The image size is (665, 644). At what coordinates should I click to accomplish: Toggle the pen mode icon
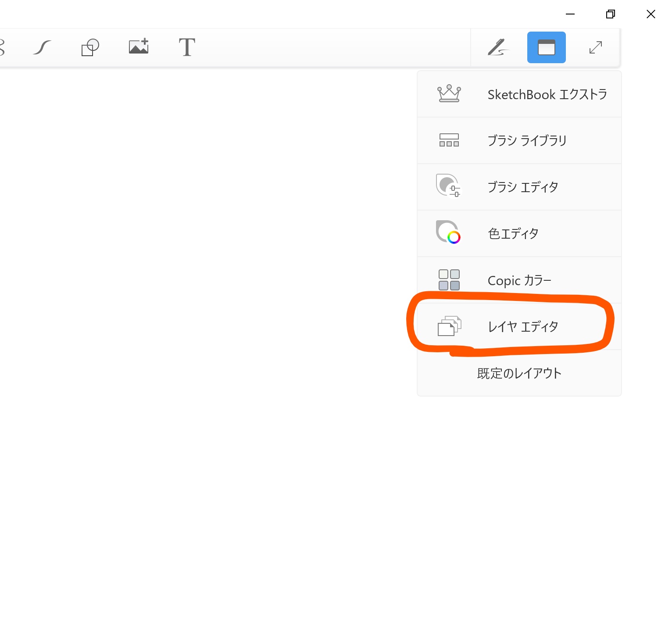click(x=498, y=47)
